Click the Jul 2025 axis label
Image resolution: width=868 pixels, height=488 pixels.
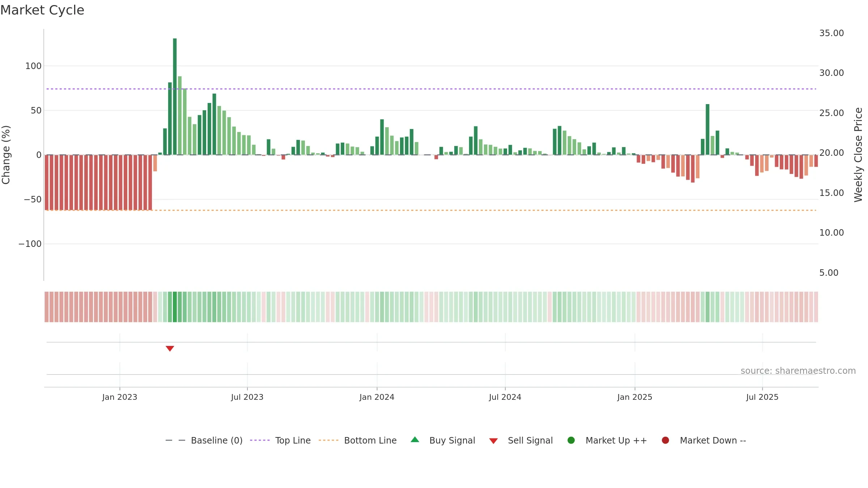[x=762, y=397]
